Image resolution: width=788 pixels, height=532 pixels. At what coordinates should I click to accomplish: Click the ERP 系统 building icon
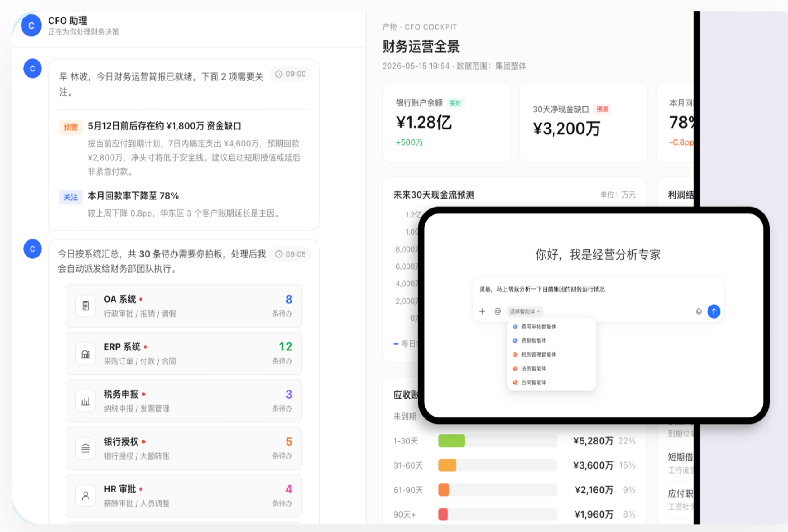coord(85,354)
